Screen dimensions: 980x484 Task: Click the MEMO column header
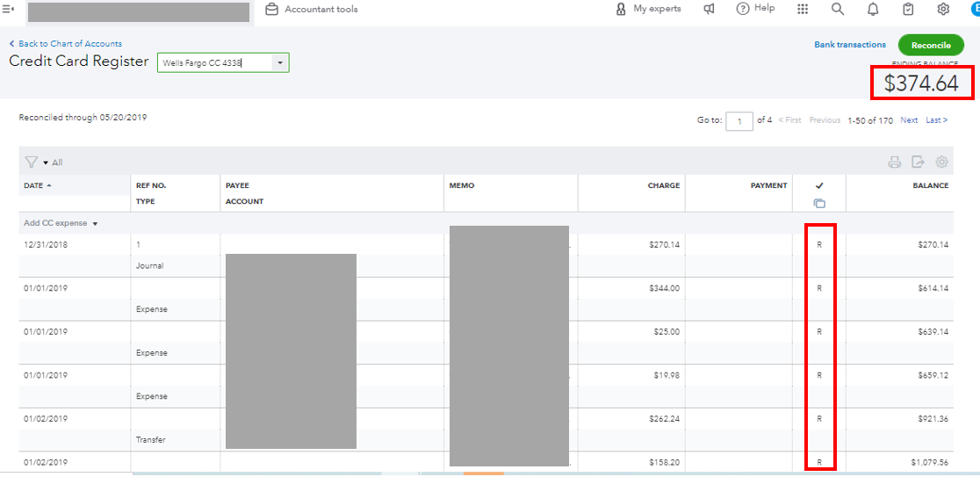point(461,185)
